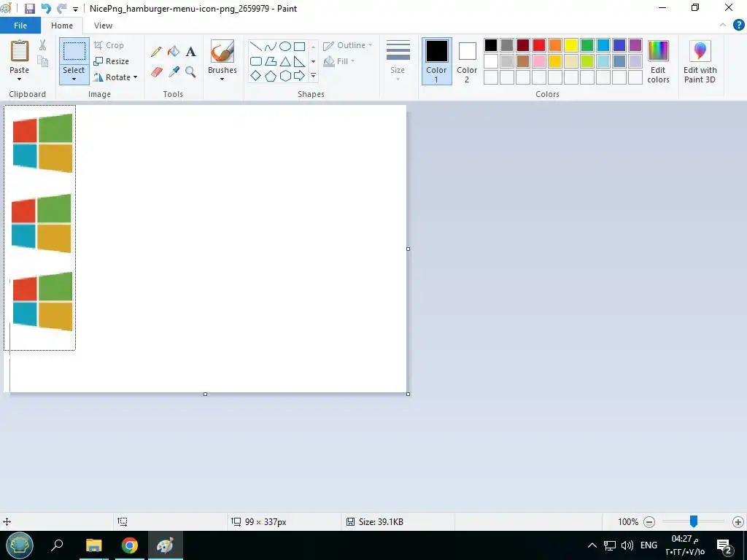
Task: Pick the purple color swatch
Action: click(x=635, y=45)
